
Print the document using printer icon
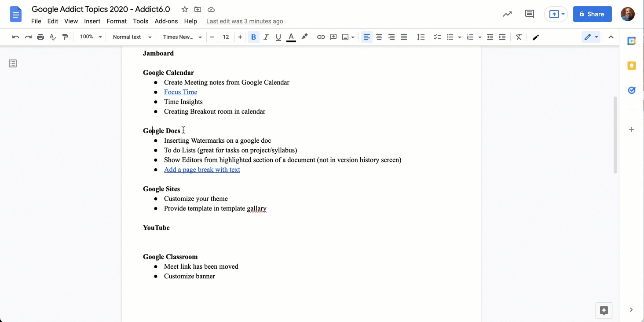pyautogui.click(x=40, y=37)
